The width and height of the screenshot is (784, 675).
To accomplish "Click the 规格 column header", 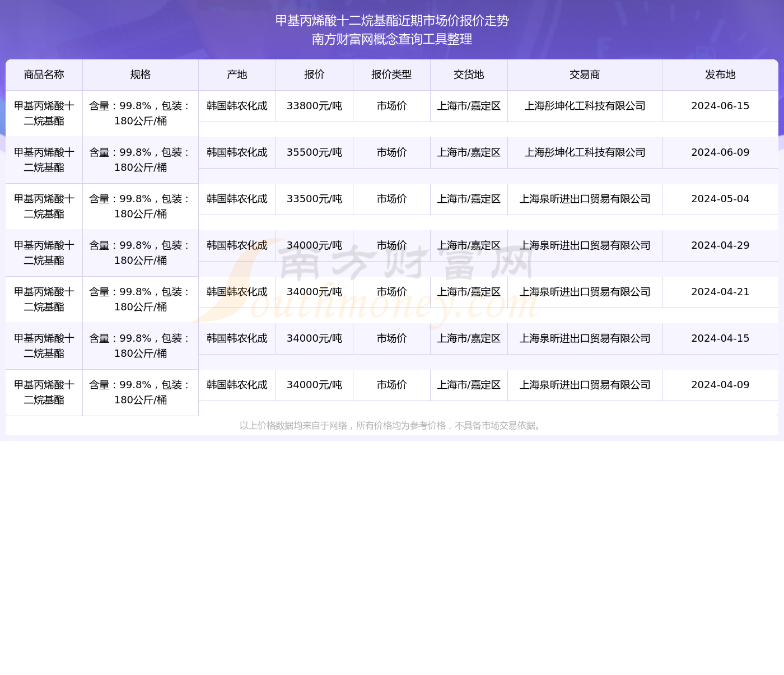I will tap(141, 75).
